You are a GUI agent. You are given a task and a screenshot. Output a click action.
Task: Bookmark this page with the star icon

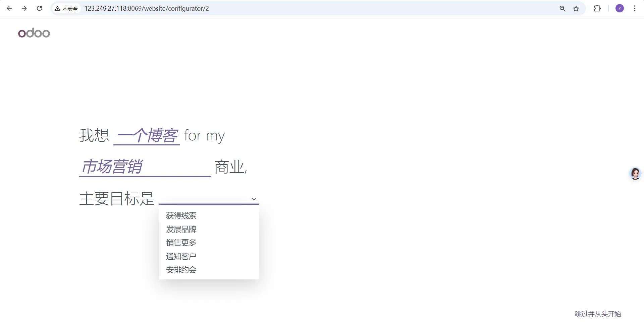coord(576,8)
